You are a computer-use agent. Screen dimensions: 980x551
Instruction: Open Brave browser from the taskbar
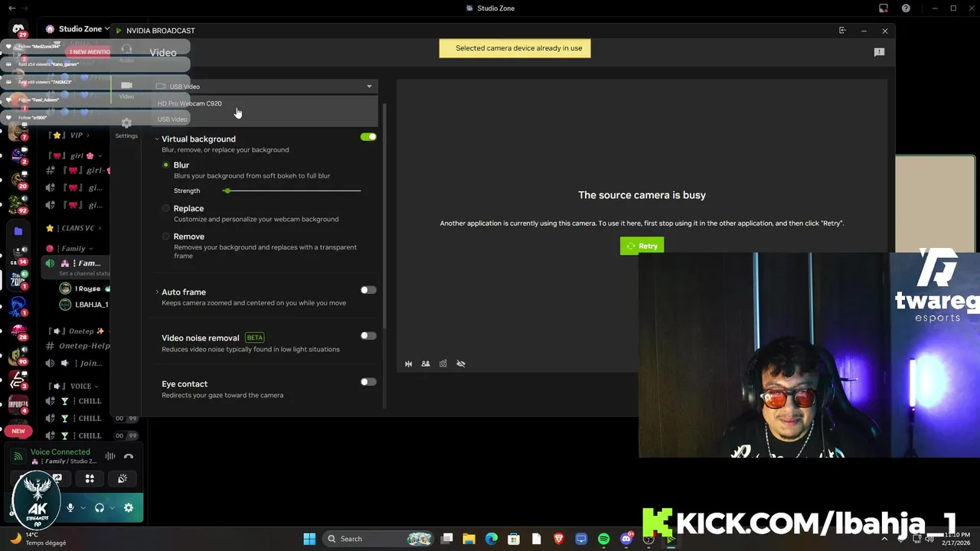coord(559,539)
